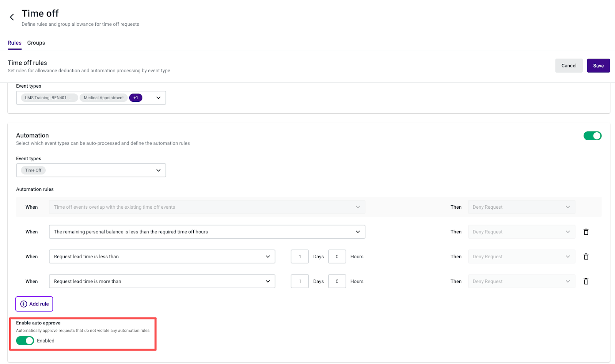Screen dimensions: 615x364
Task: Click the 'Automation' section heading
Action: 32,135
